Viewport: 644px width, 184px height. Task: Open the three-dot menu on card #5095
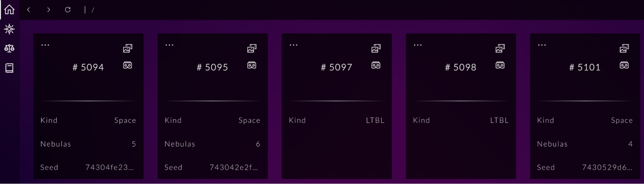click(169, 45)
